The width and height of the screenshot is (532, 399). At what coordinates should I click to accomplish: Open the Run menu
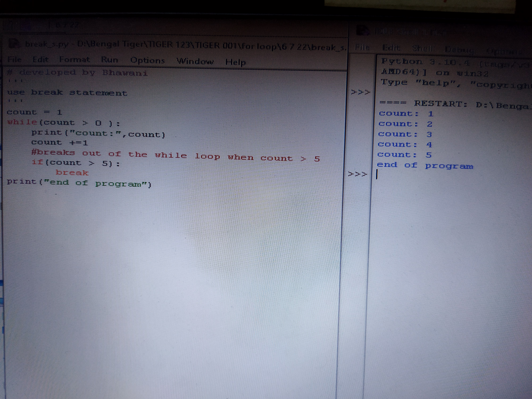[x=109, y=60]
